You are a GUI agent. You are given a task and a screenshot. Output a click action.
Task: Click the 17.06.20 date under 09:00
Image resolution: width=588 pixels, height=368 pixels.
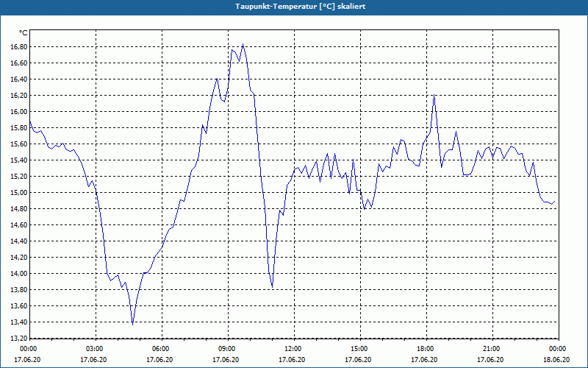(226, 359)
